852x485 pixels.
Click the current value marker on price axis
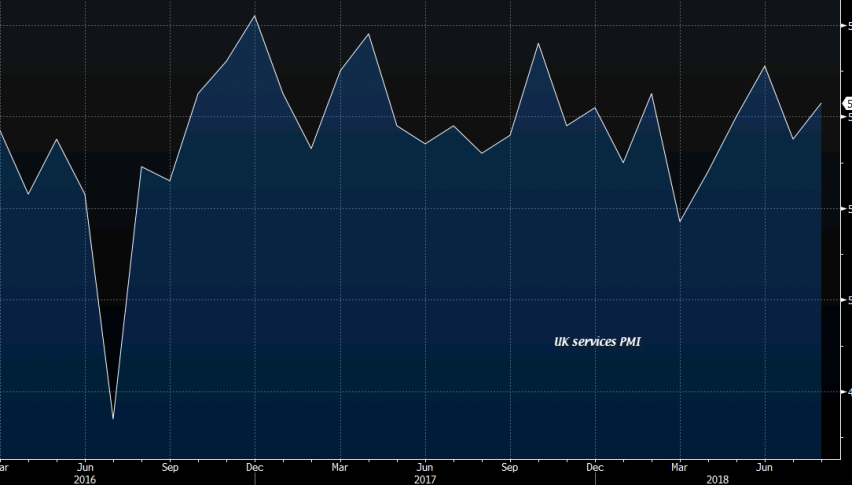847,103
